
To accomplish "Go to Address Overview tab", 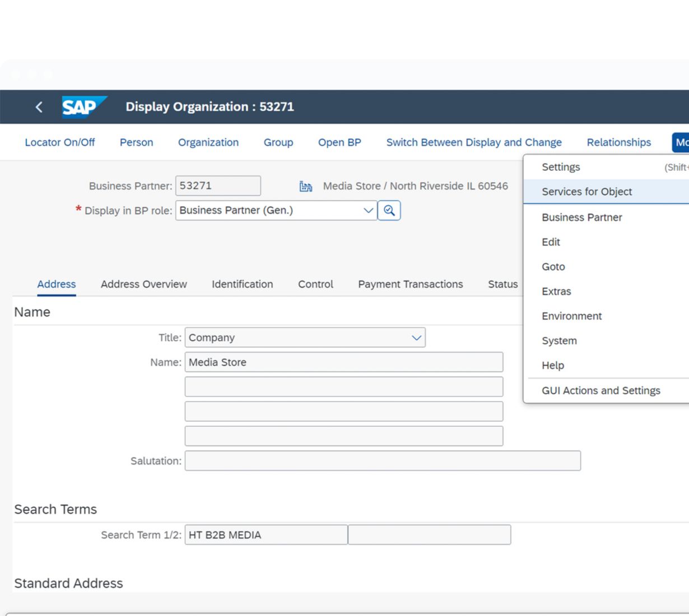I will click(x=143, y=284).
